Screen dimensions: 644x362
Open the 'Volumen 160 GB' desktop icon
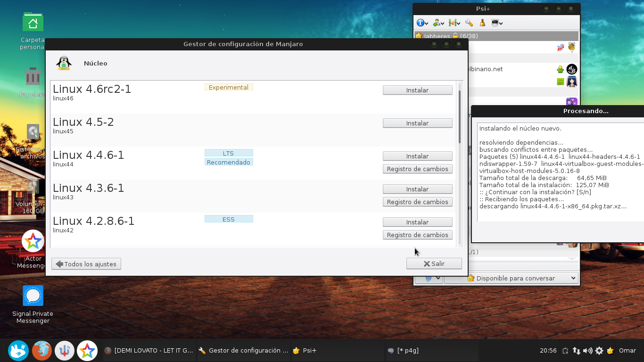coord(33,196)
